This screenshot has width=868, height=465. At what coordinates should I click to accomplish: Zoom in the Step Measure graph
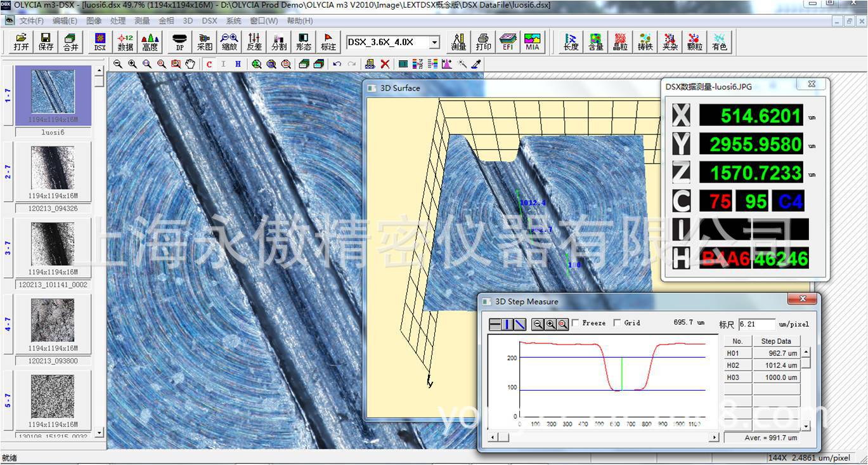(x=550, y=324)
